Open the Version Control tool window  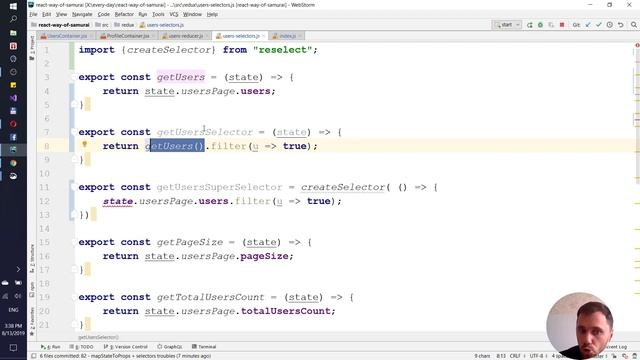point(125,347)
